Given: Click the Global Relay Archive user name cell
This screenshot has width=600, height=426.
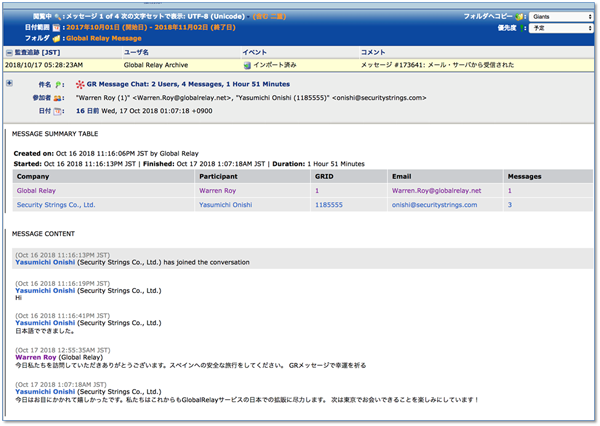Looking at the screenshot, I should (156, 65).
